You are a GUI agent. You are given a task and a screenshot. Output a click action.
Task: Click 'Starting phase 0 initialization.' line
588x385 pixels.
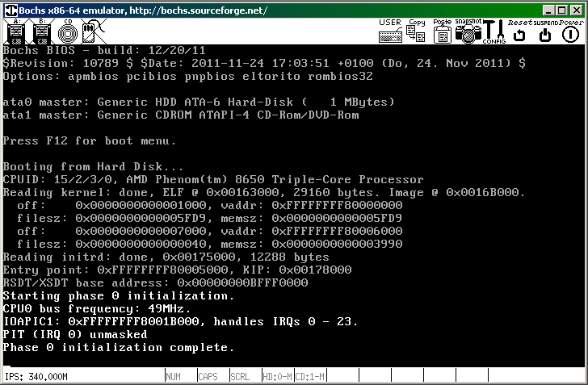pyautogui.click(x=119, y=295)
